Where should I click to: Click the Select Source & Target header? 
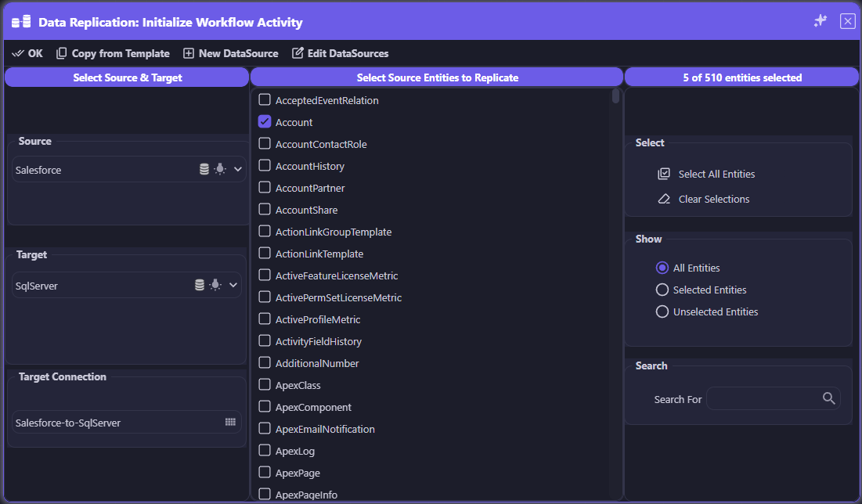point(127,77)
